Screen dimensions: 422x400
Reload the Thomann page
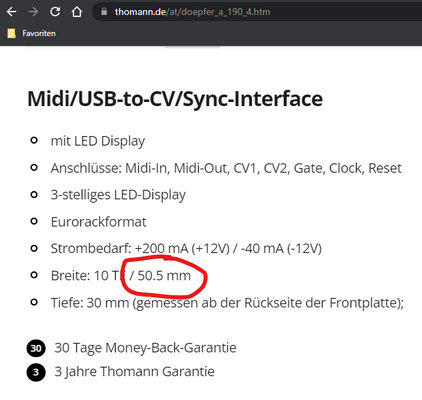[x=55, y=12]
